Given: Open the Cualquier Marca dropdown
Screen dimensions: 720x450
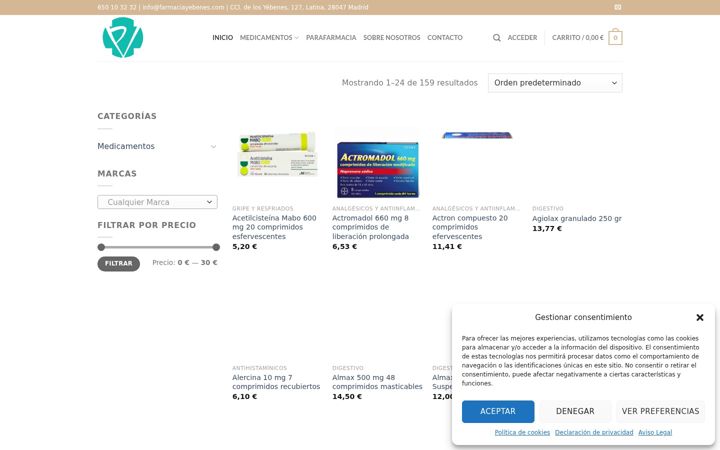Looking at the screenshot, I should coord(158,202).
